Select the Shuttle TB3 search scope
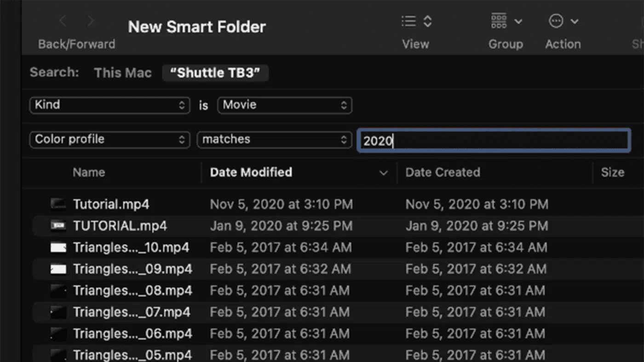 (215, 73)
